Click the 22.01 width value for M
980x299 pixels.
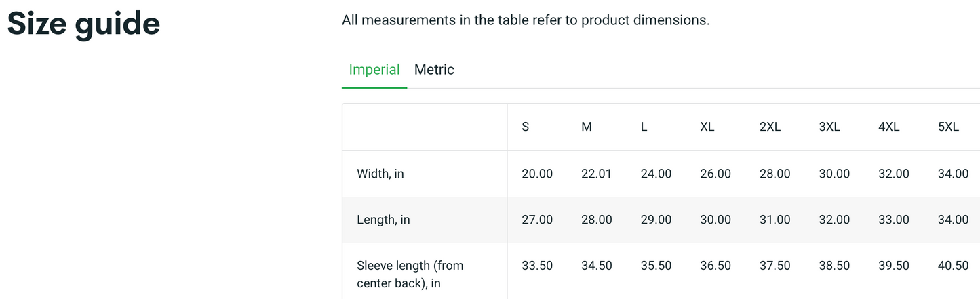(x=597, y=174)
